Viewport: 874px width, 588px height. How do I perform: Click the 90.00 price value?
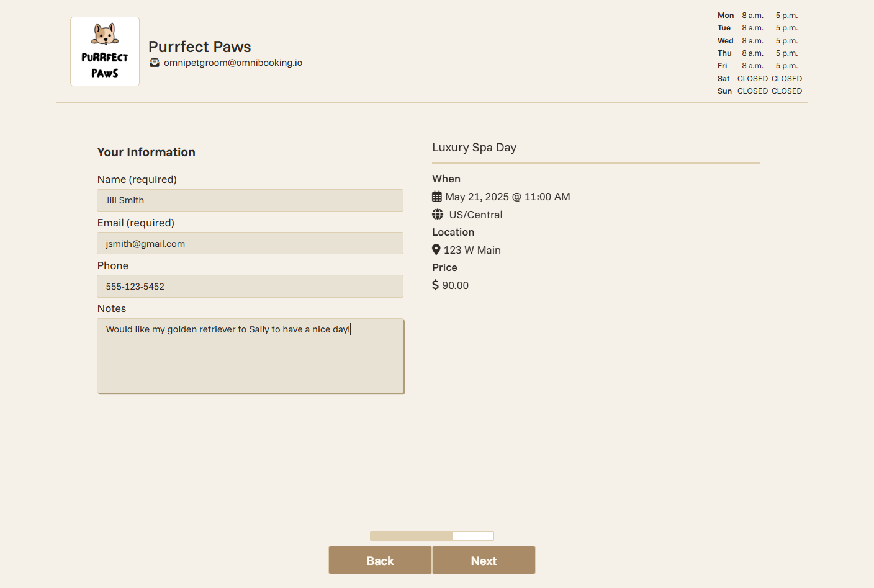(456, 285)
